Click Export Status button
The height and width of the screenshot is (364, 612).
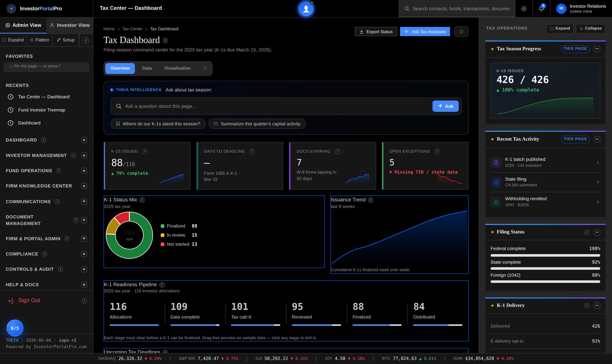click(376, 32)
